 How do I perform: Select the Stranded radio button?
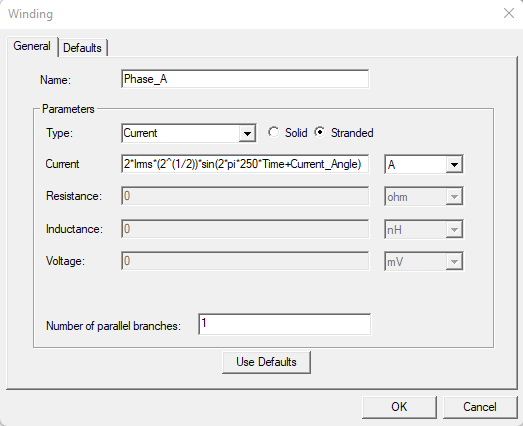point(320,132)
